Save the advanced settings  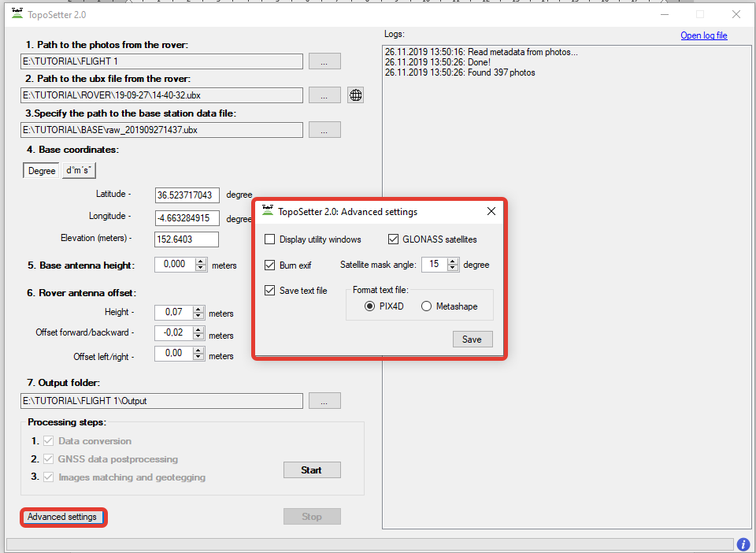pyautogui.click(x=472, y=340)
